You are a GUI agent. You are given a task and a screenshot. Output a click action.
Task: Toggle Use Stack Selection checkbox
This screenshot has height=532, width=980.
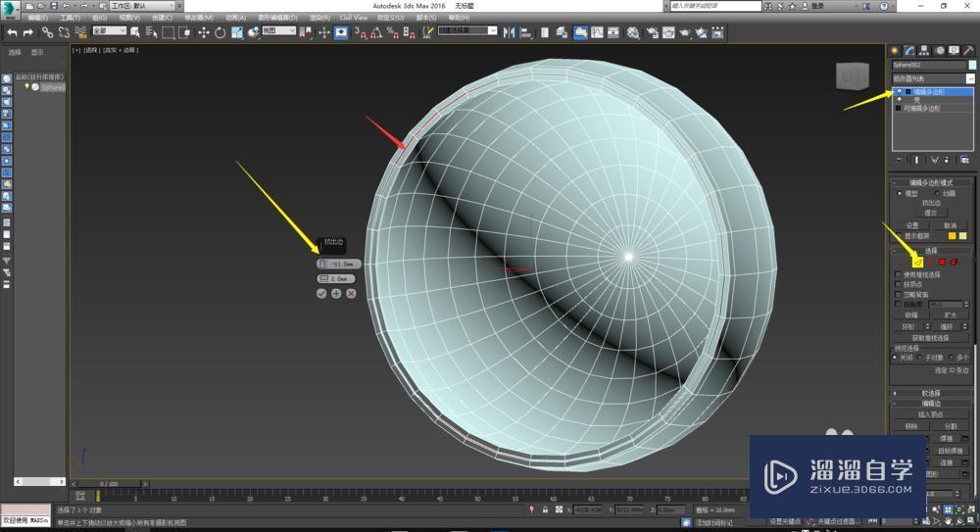click(x=898, y=274)
